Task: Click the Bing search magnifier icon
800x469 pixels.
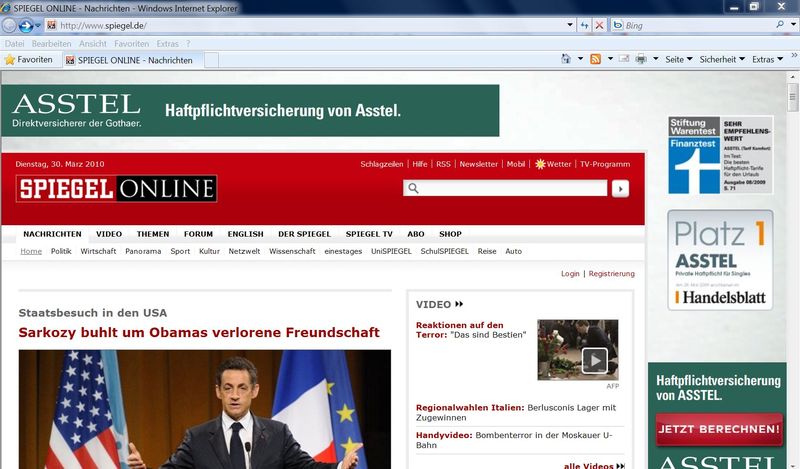Action: tap(780, 25)
